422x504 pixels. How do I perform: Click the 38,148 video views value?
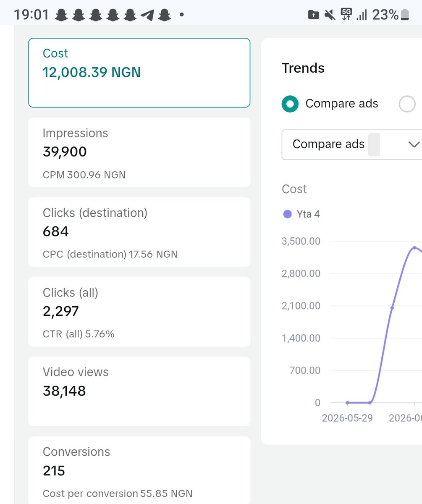click(x=64, y=391)
